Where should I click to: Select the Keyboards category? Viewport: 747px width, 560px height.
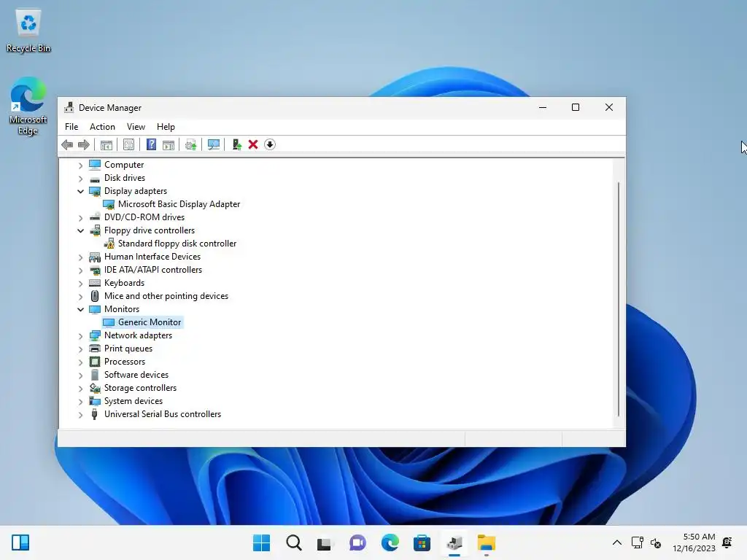(124, 283)
